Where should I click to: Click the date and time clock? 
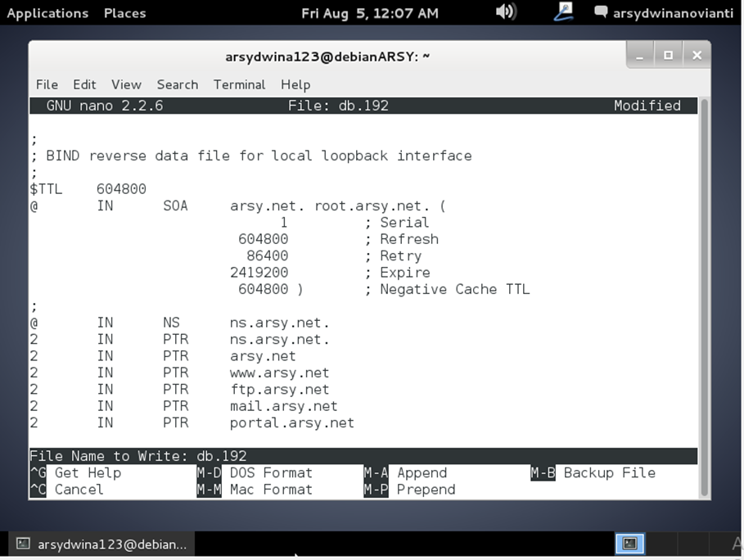(x=370, y=13)
